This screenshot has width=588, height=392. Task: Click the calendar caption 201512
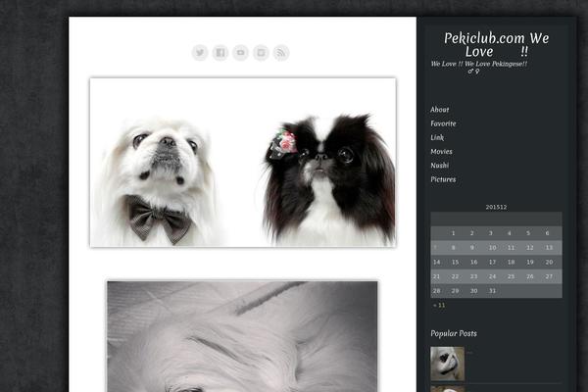tap(496, 207)
